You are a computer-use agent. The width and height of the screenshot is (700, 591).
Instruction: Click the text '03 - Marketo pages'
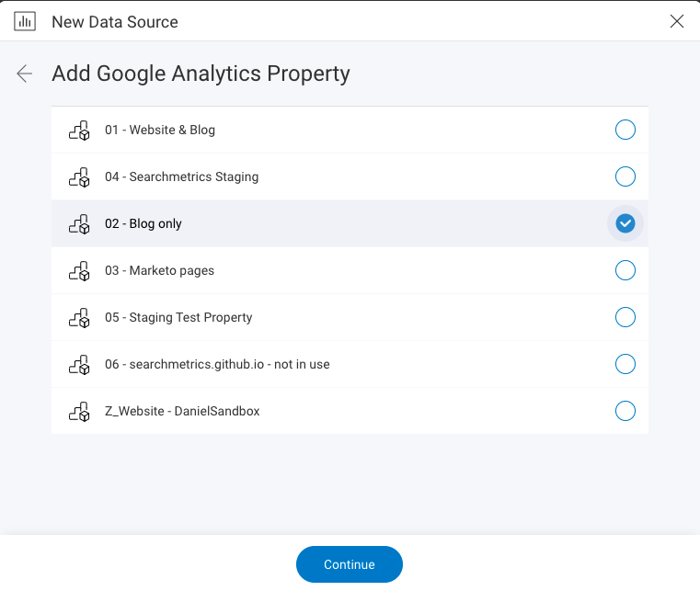[x=159, y=270]
